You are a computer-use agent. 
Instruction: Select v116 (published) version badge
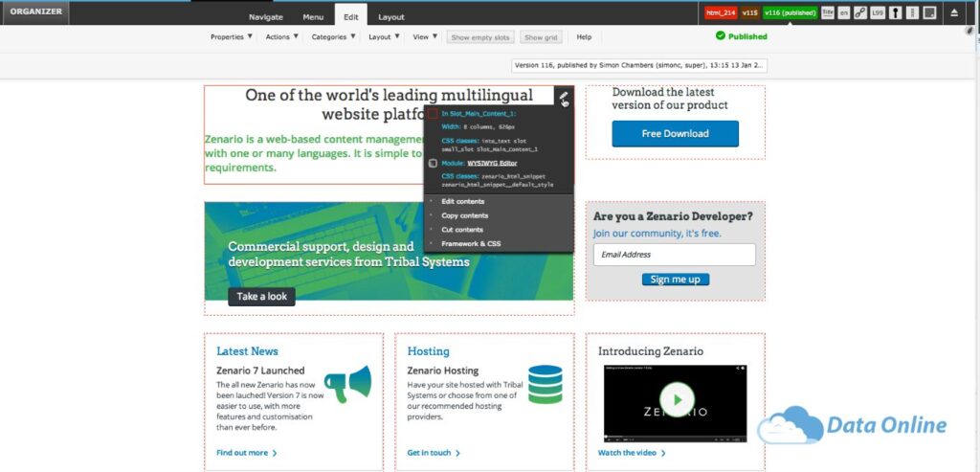point(790,12)
